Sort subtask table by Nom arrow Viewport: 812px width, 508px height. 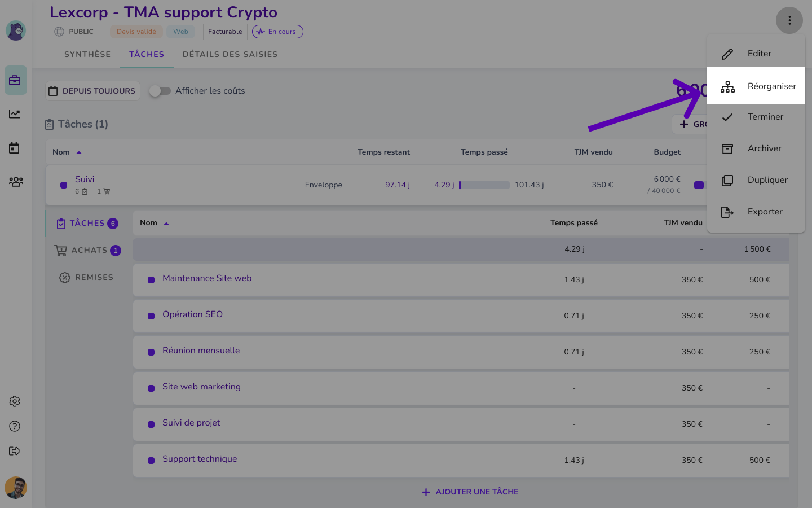coord(166,224)
